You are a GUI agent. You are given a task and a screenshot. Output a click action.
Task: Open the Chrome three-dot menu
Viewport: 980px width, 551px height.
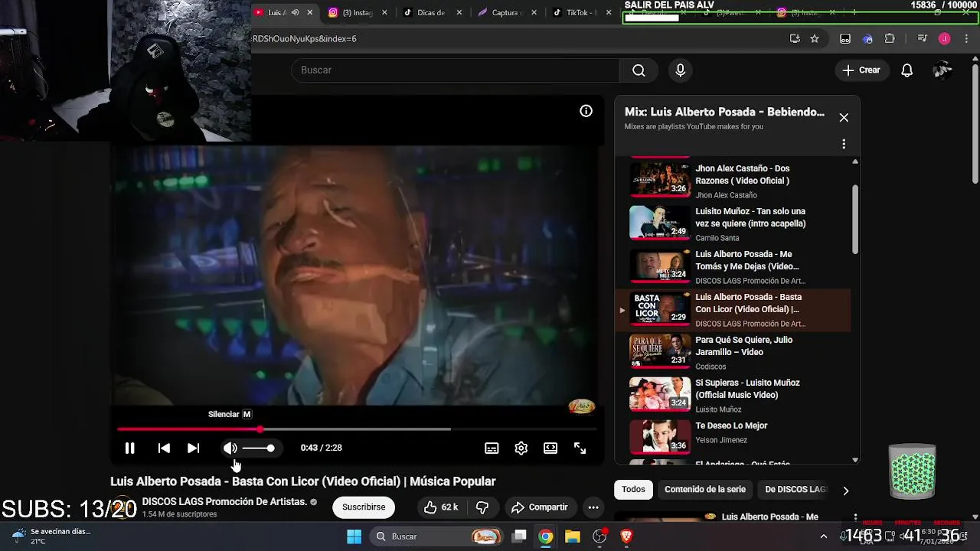[965, 39]
